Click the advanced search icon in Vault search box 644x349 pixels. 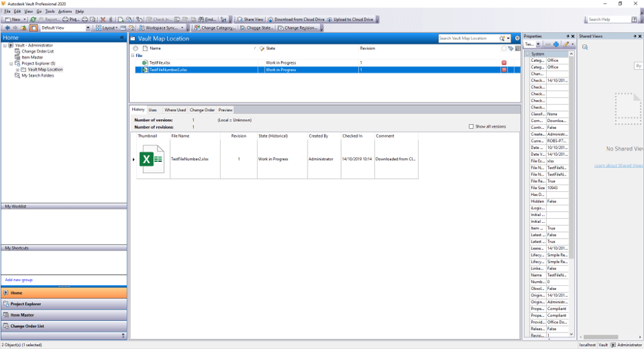coord(502,38)
